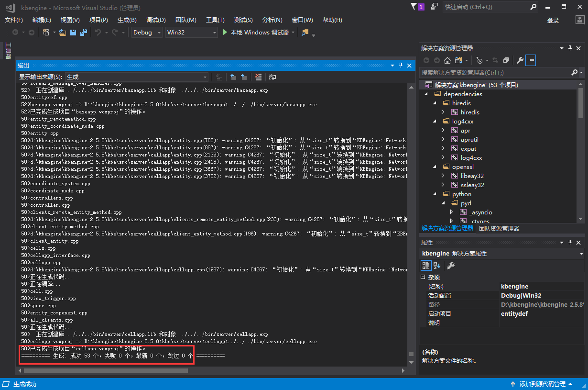Image resolution: width=588 pixels, height=390 pixels.
Task: Expand the apr project node
Action: click(443, 130)
